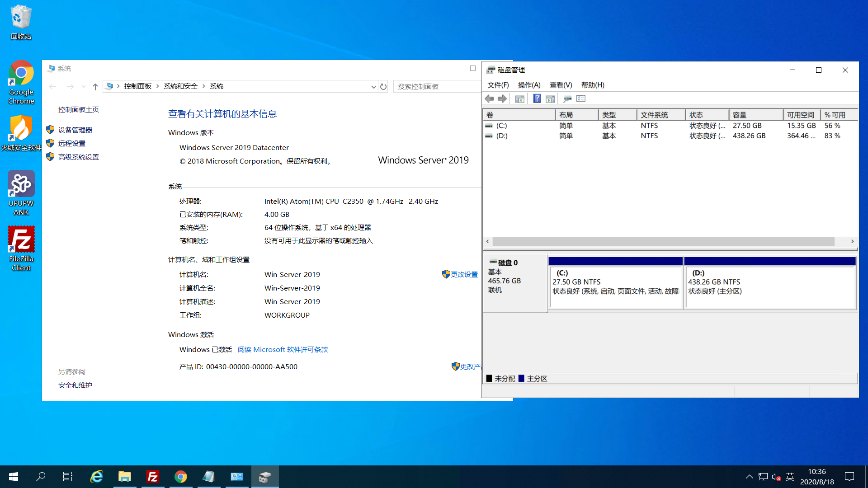Sort volumes by the 卷 column header

point(519,115)
